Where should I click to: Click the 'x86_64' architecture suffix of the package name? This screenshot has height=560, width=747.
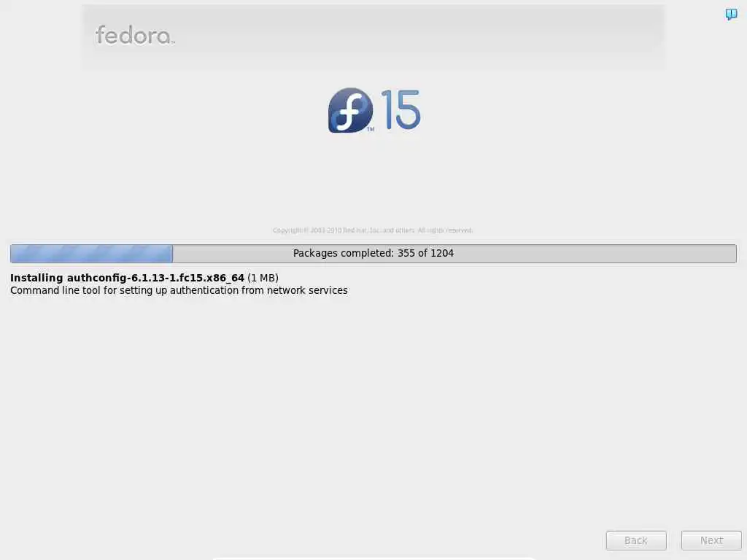click(225, 278)
